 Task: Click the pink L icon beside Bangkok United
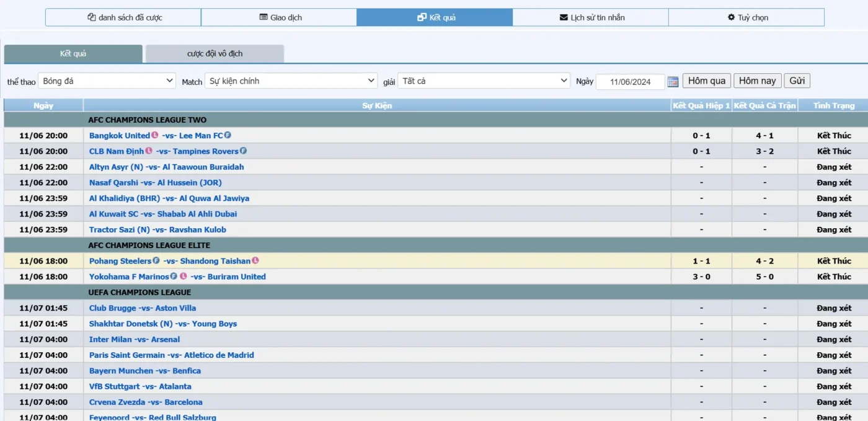pyautogui.click(x=155, y=135)
